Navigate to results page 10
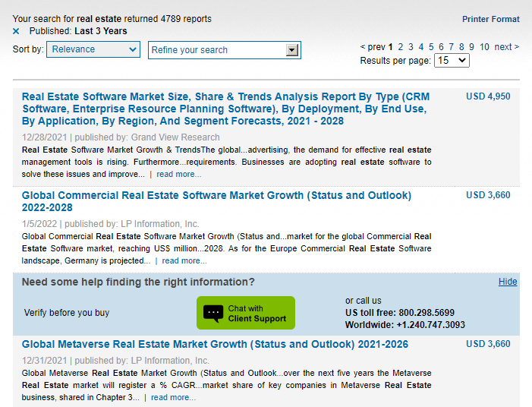 484,47
